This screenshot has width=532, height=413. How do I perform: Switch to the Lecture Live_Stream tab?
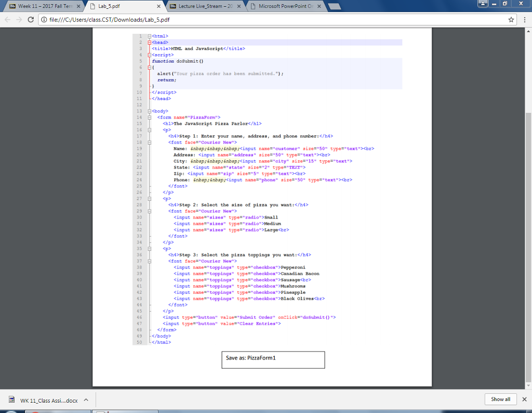[203, 7]
